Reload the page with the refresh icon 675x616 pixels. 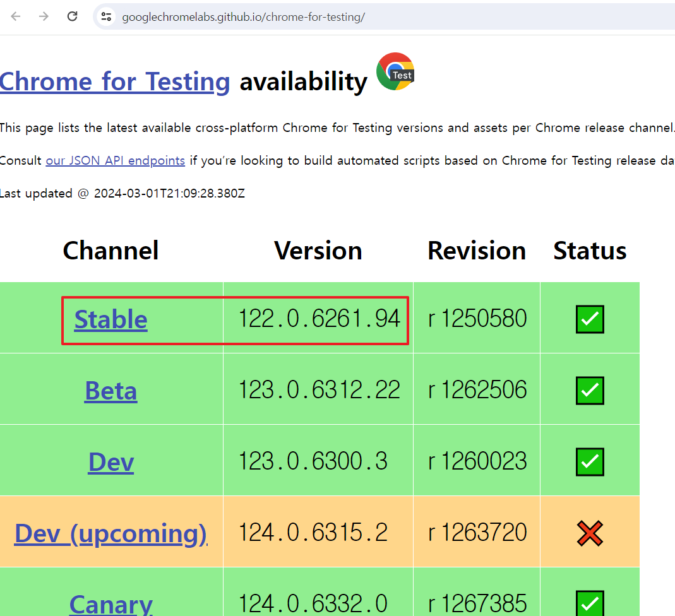pos(73,16)
